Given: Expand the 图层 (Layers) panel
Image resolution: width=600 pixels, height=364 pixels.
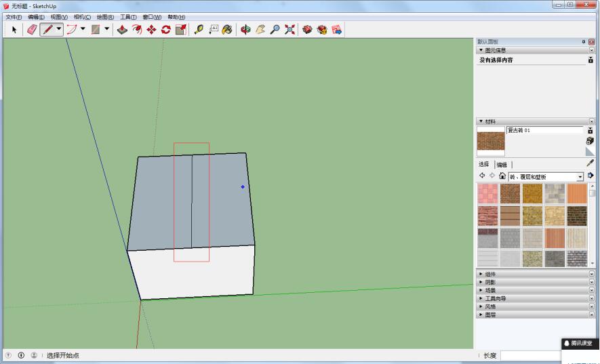Looking at the screenshot, I should [x=490, y=315].
